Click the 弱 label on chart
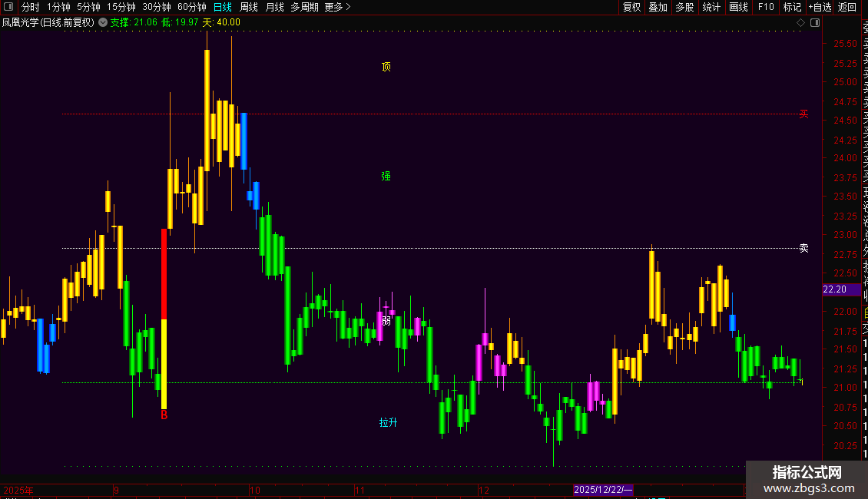Image resolution: width=868 pixels, height=499 pixels. [386, 321]
